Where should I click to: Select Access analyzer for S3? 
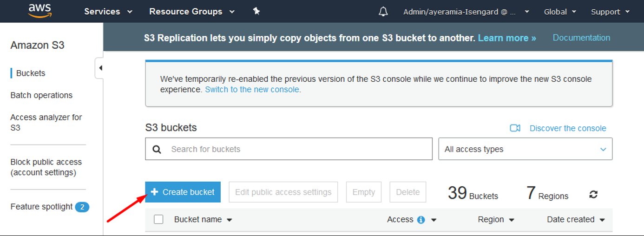point(46,122)
